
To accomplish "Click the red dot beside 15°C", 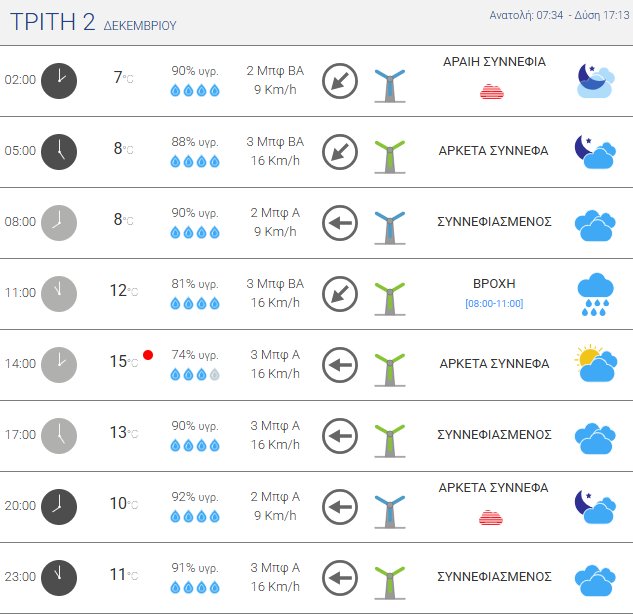I will (148, 355).
